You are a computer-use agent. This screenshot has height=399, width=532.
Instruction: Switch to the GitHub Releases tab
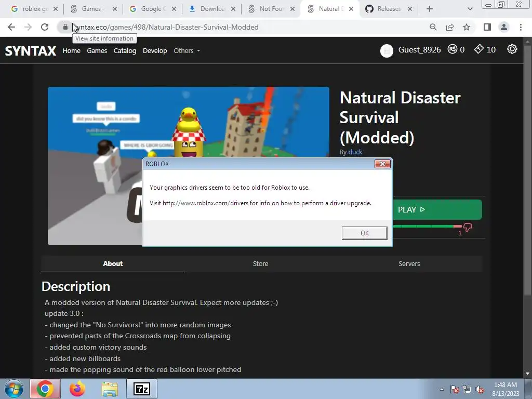pyautogui.click(x=383, y=9)
